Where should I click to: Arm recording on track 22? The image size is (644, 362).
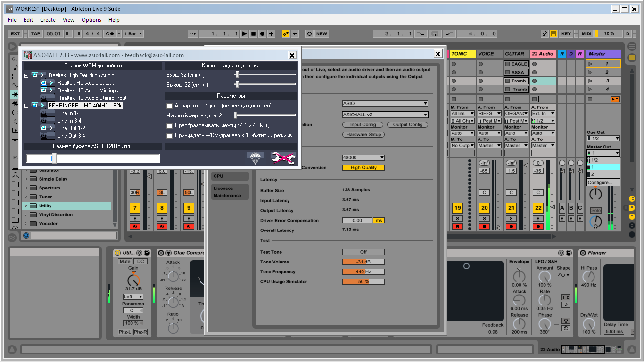[x=538, y=227]
